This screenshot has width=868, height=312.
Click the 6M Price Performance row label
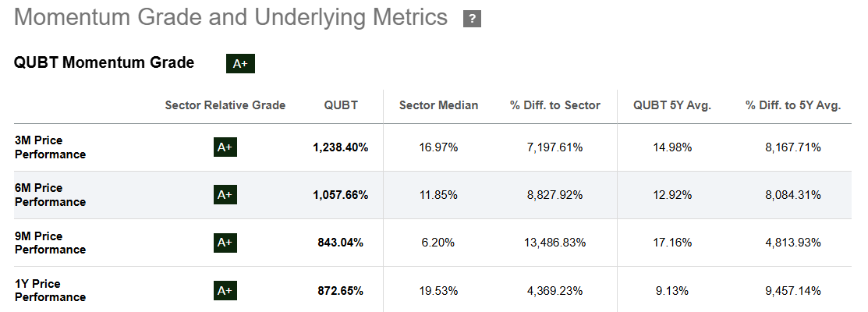click(50, 195)
